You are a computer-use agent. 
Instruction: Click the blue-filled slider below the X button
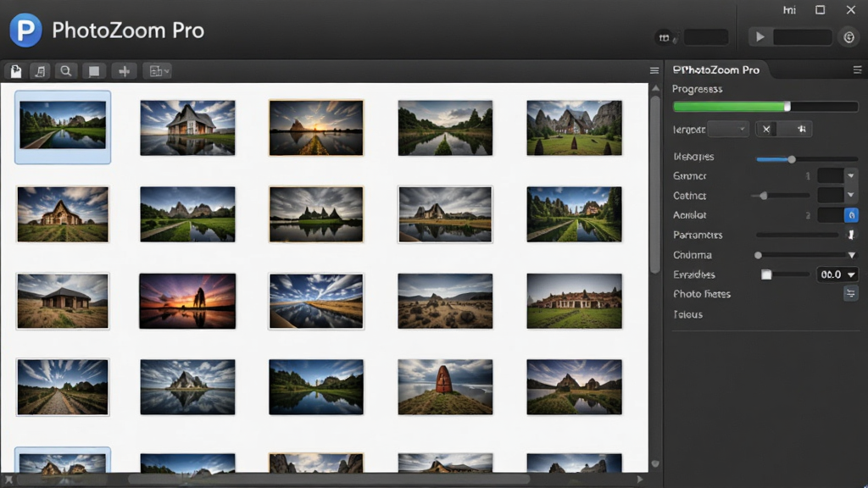click(x=807, y=159)
